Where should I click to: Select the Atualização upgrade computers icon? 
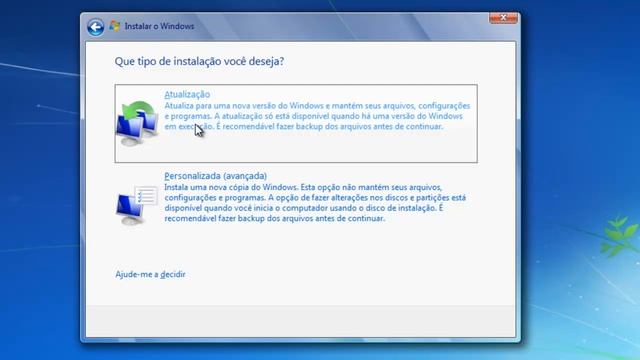click(x=137, y=123)
